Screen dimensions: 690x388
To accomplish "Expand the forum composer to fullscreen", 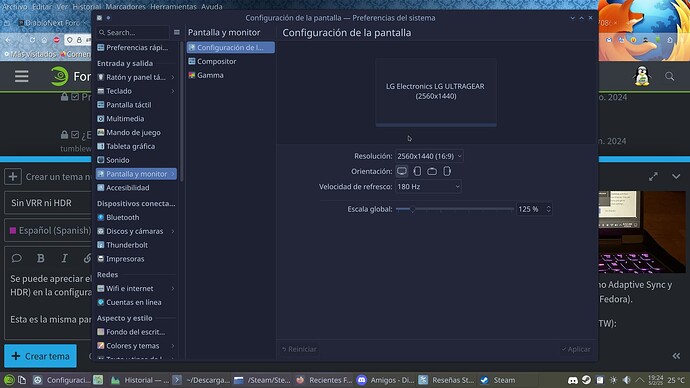I will (653, 176).
